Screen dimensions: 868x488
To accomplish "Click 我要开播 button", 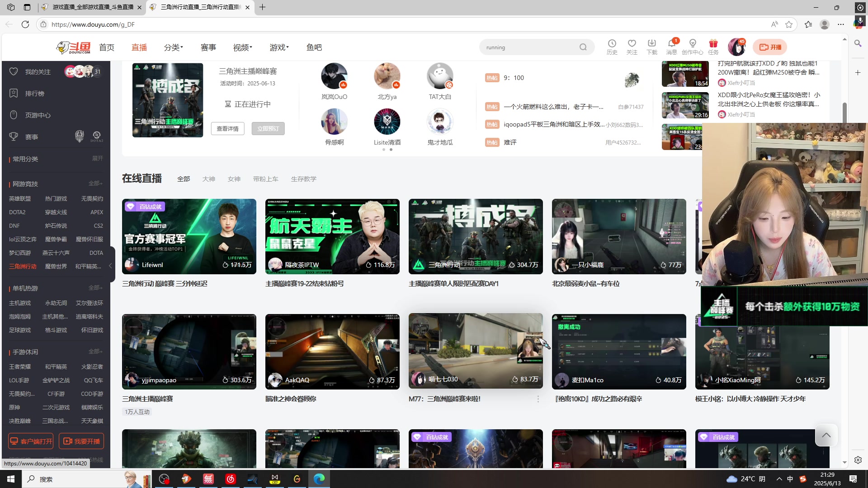I will (81, 441).
